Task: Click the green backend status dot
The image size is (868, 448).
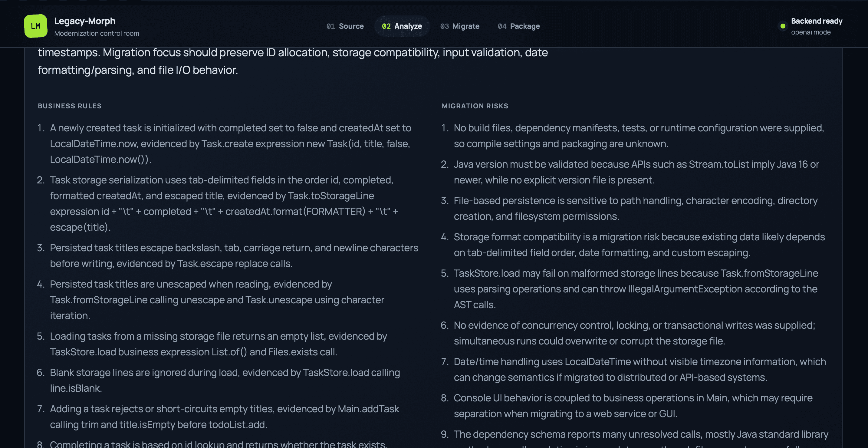Action: pos(783,26)
